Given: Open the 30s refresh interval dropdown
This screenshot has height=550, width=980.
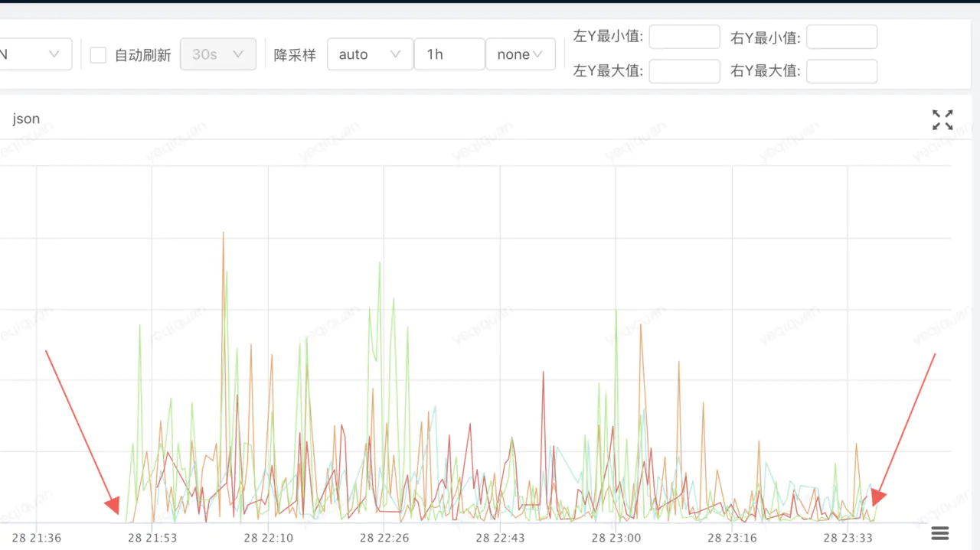Looking at the screenshot, I should tap(217, 54).
